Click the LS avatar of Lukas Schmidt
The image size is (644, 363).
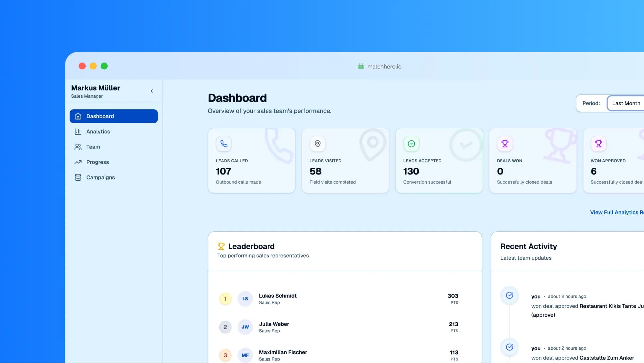245,299
